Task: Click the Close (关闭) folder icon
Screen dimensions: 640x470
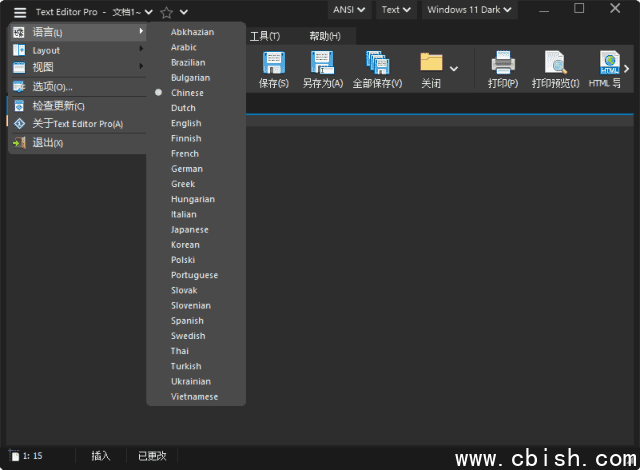Action: [x=431, y=63]
